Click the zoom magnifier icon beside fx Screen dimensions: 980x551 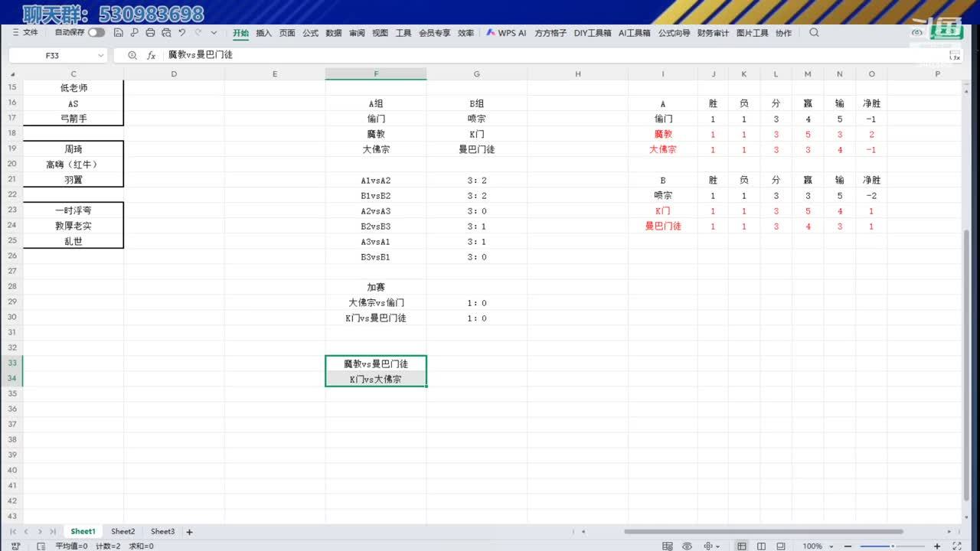132,55
